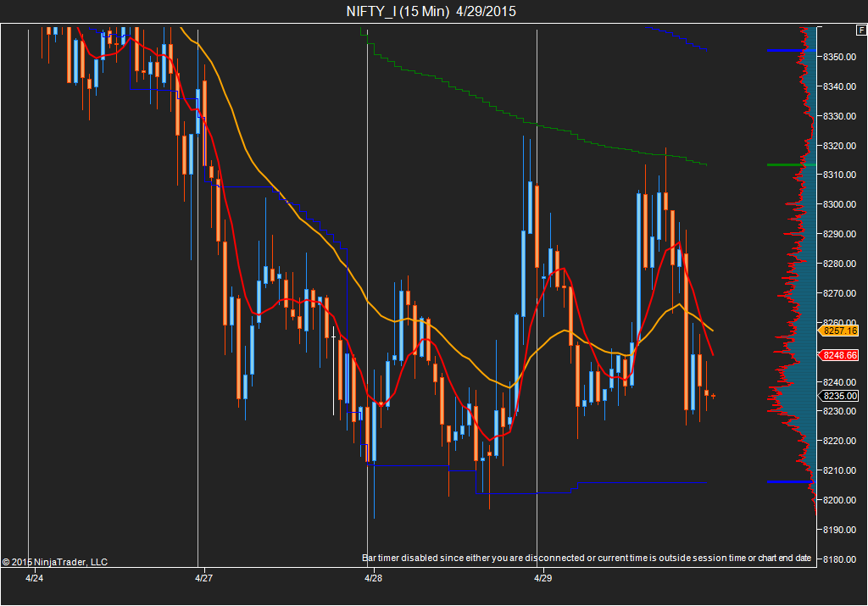868x606 pixels.
Task: Click the 8340.00 price axis label
Action: (x=839, y=86)
